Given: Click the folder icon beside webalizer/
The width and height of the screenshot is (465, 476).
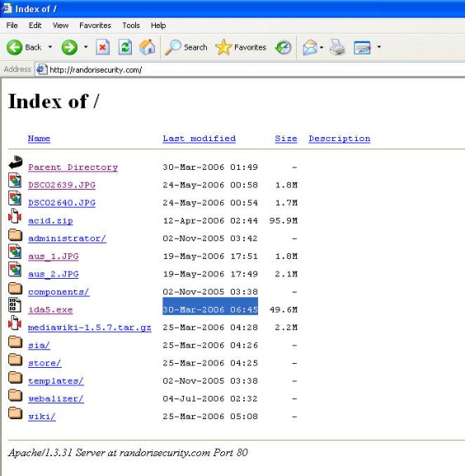Looking at the screenshot, I should tap(15, 395).
